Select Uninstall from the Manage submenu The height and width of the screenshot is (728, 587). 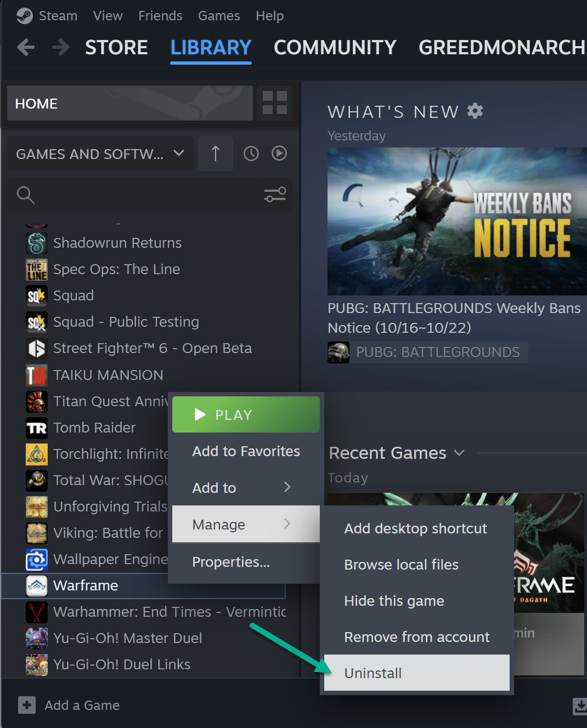pos(417,673)
